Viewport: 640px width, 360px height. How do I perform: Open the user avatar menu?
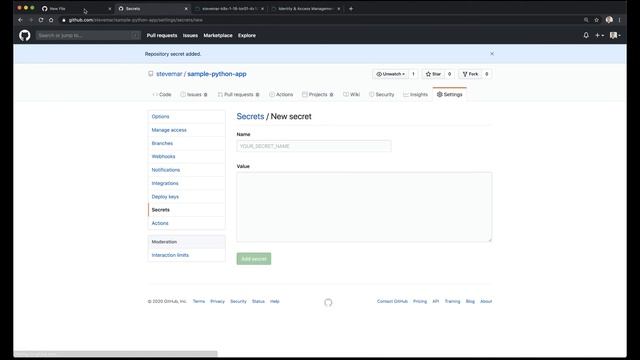(x=615, y=36)
